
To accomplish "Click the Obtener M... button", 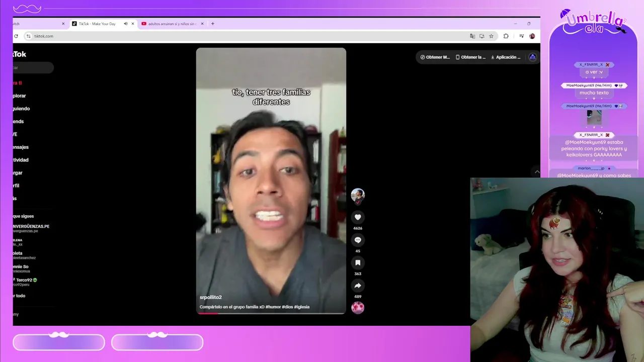I will (x=435, y=57).
